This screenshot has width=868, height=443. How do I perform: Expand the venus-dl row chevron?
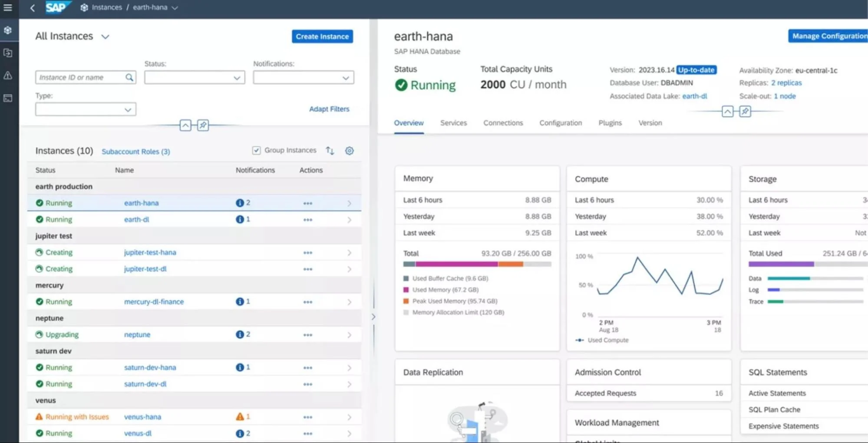350,433
